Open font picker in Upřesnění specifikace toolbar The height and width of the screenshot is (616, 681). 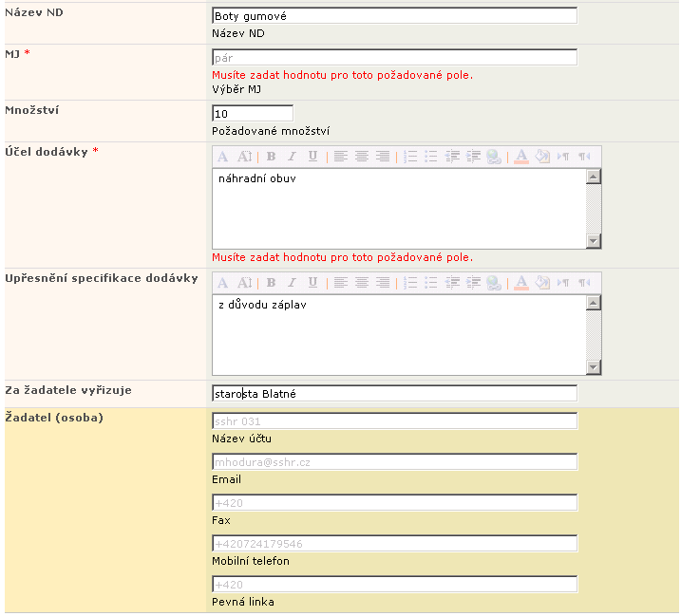tap(223, 283)
